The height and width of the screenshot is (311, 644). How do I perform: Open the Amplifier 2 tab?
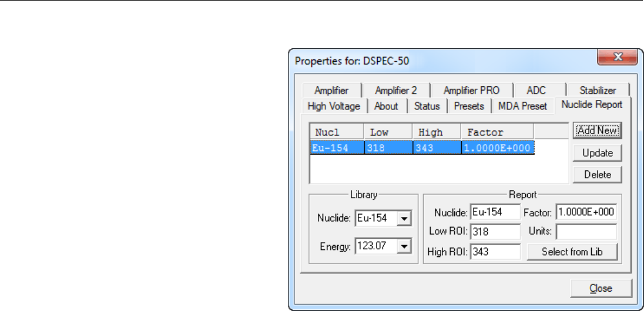[x=396, y=91]
